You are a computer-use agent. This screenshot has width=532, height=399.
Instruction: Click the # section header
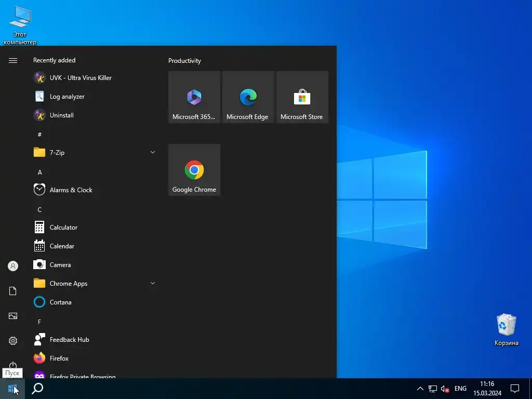click(39, 135)
